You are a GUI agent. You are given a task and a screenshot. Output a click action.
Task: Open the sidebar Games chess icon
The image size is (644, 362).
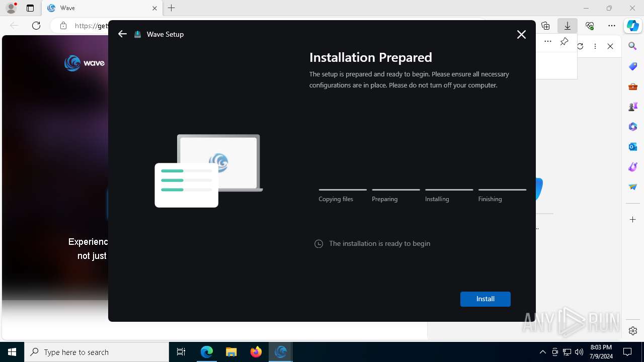coord(633,107)
